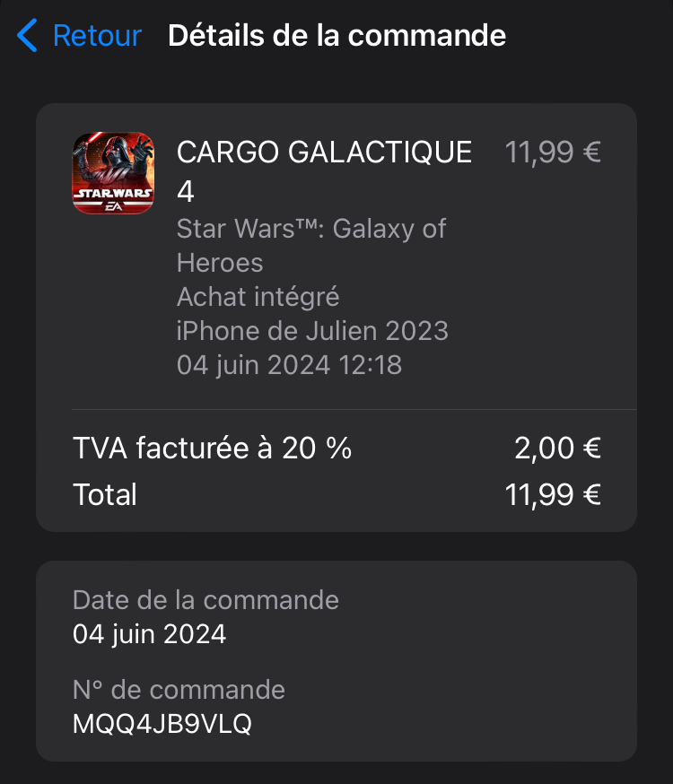This screenshot has height=784, width=673.
Task: Select the iPhone de Julien 2023 device line
Action: (x=312, y=331)
